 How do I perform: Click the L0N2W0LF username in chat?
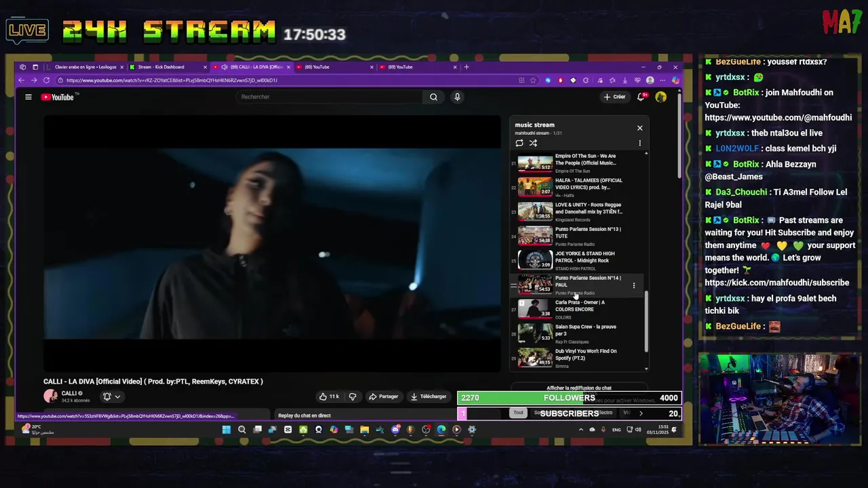tap(736, 148)
